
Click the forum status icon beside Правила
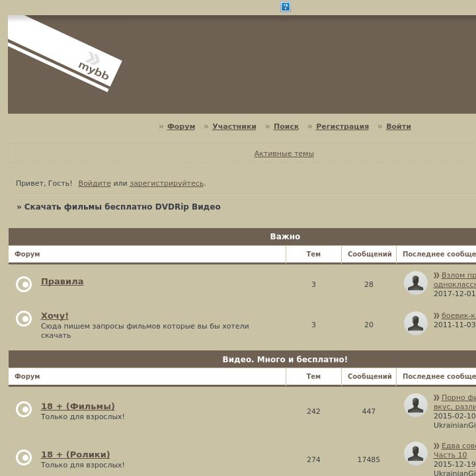click(x=24, y=284)
